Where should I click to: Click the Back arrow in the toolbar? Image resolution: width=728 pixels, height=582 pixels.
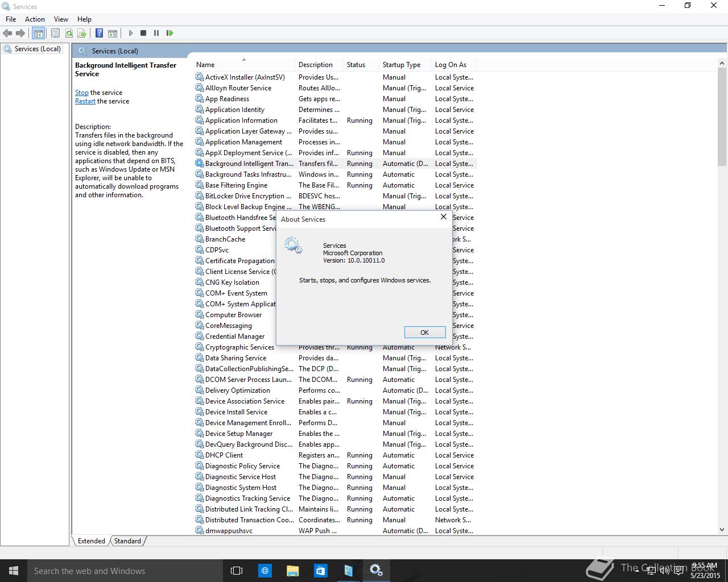pos(7,33)
